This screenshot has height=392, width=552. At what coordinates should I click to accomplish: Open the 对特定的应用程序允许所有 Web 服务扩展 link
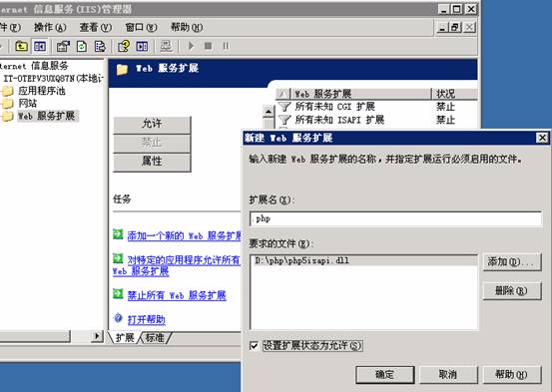pyautogui.click(x=176, y=265)
